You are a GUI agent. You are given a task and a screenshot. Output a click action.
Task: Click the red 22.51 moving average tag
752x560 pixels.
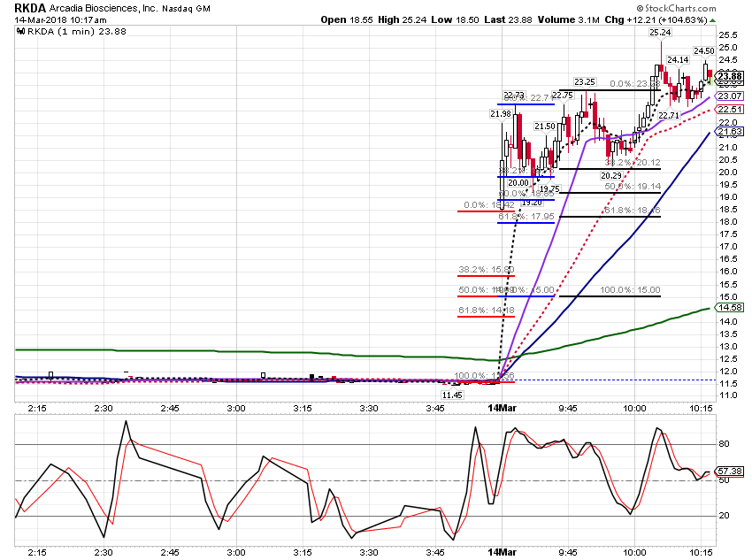click(730, 110)
